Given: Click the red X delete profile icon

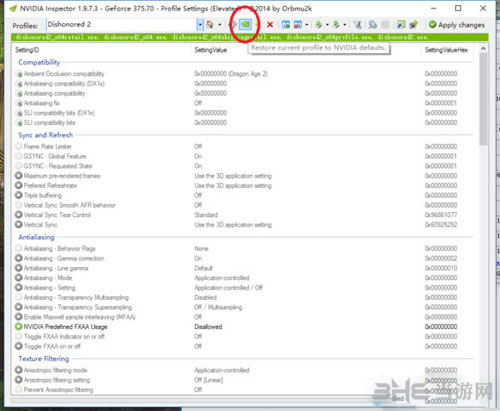Looking at the screenshot, I should click(270, 25).
